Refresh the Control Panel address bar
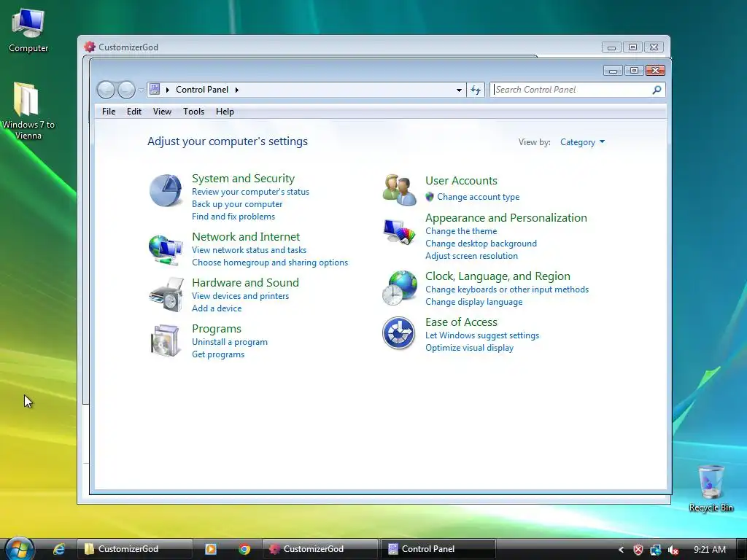 pyautogui.click(x=476, y=90)
